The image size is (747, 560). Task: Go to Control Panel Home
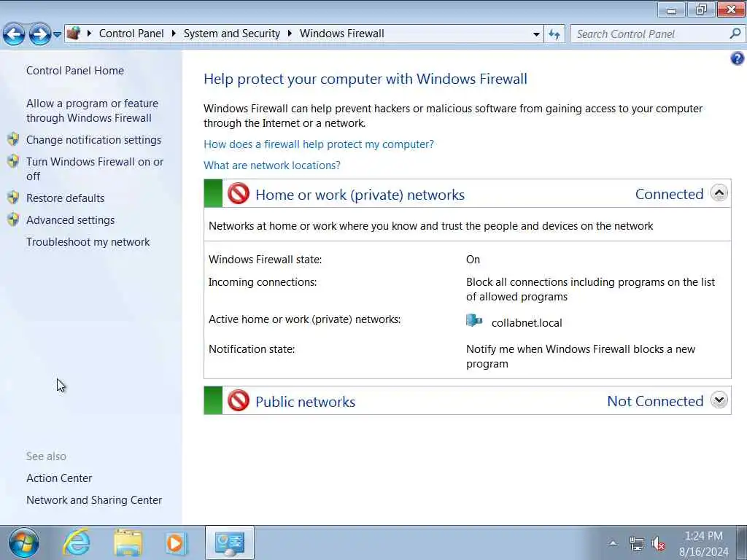[x=75, y=71]
